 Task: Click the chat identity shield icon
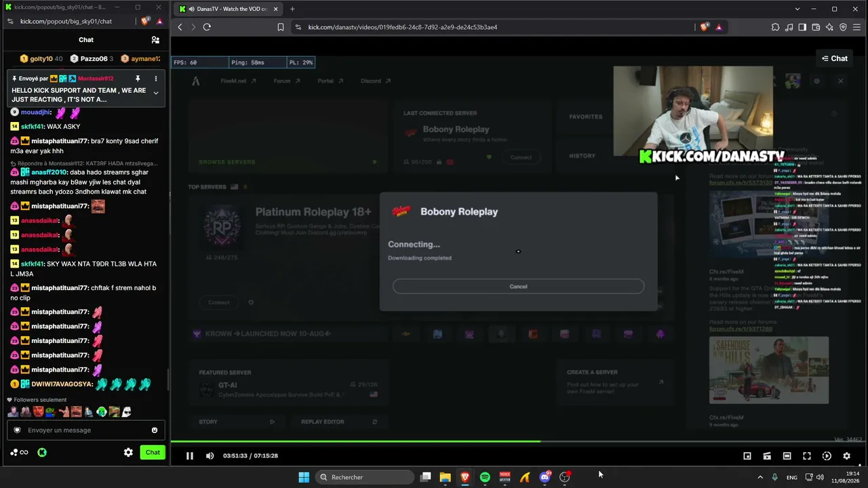point(17,430)
